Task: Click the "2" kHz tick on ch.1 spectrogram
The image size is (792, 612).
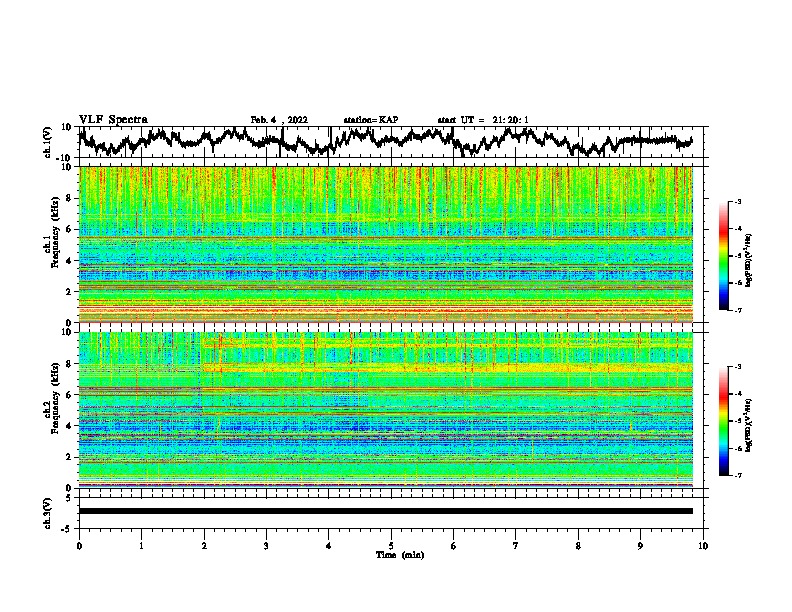Action: click(x=69, y=291)
